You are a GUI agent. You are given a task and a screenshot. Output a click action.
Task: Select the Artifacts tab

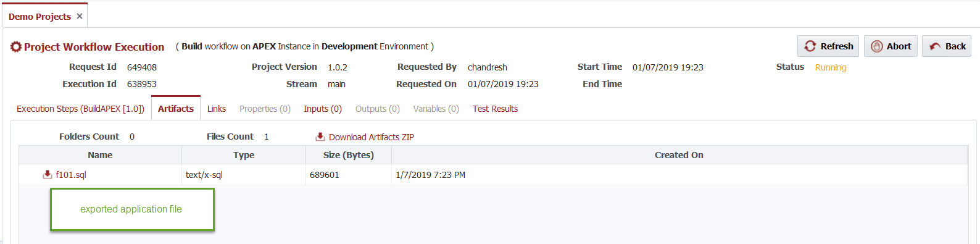coord(176,108)
